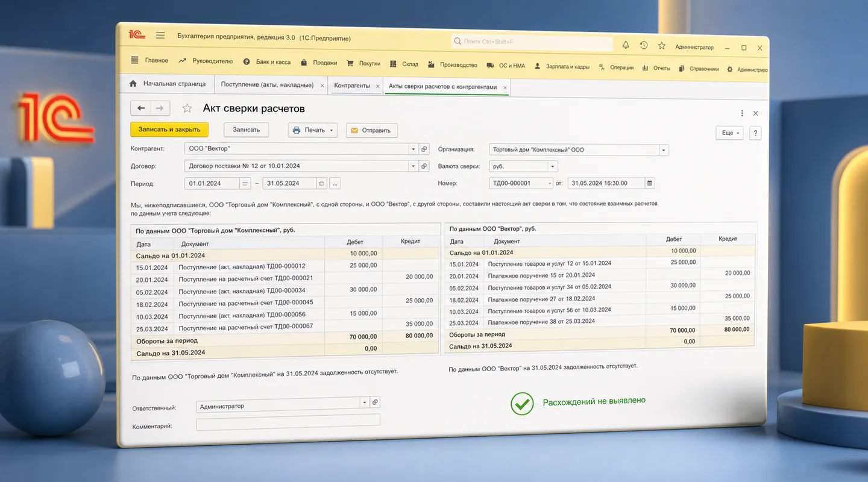868x482 pixels.
Task: Click the search field Поиск Ctrl+Shift+F
Action: (x=532, y=42)
